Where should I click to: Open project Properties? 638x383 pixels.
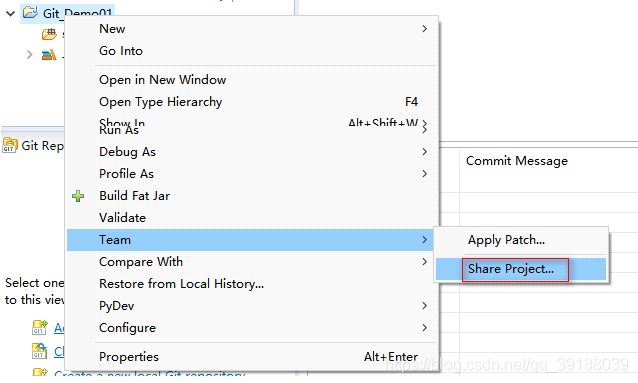point(252,357)
